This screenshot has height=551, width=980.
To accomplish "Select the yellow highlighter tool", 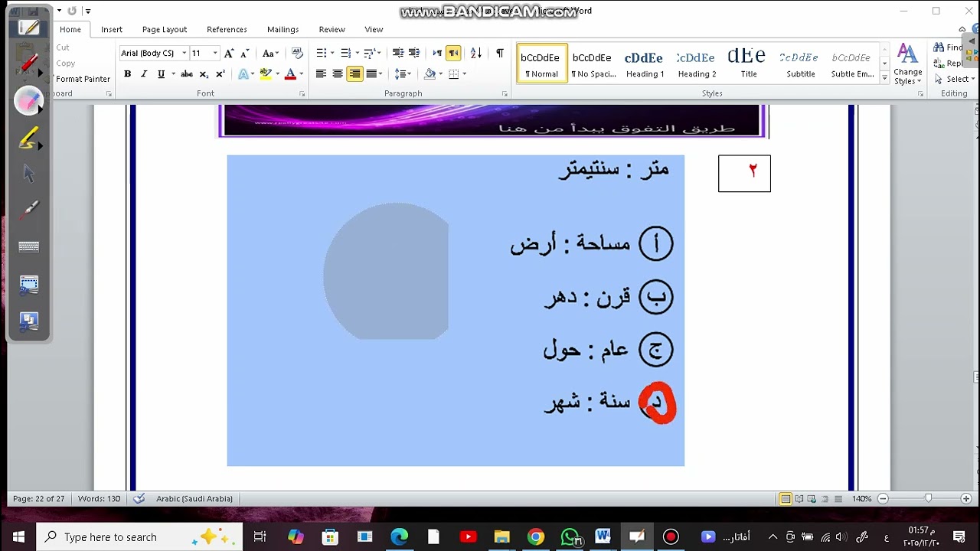I will click(x=29, y=139).
